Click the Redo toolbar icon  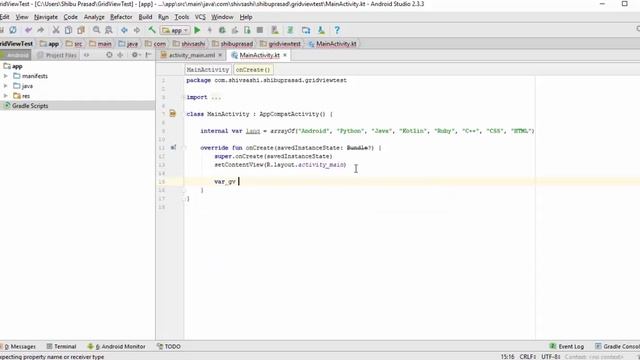pyautogui.click(x=40, y=30)
